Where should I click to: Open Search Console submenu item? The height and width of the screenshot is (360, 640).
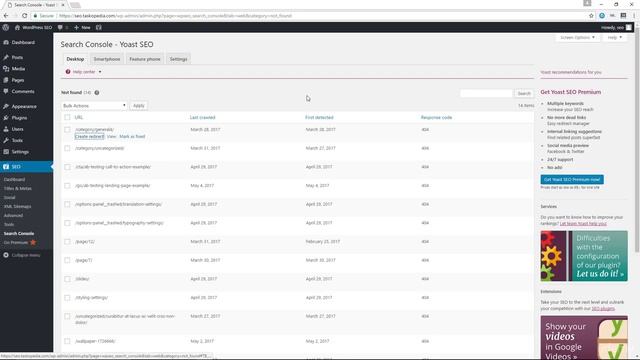click(19, 233)
